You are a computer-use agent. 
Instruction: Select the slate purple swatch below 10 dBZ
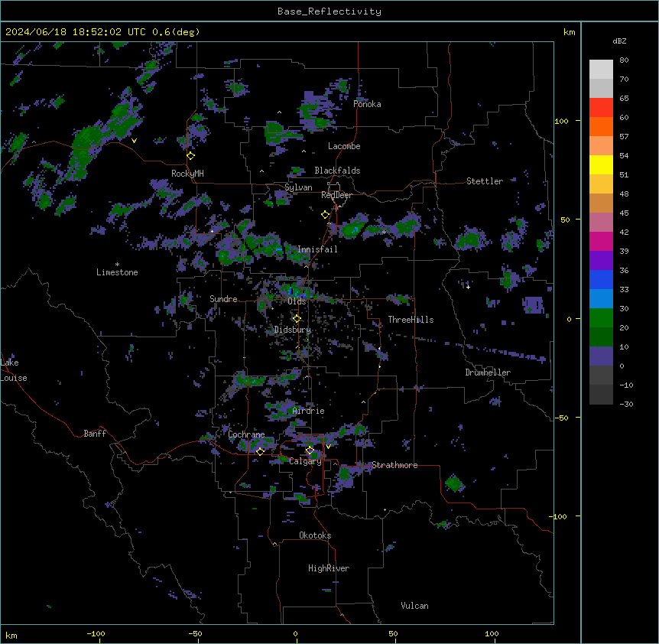pos(601,356)
